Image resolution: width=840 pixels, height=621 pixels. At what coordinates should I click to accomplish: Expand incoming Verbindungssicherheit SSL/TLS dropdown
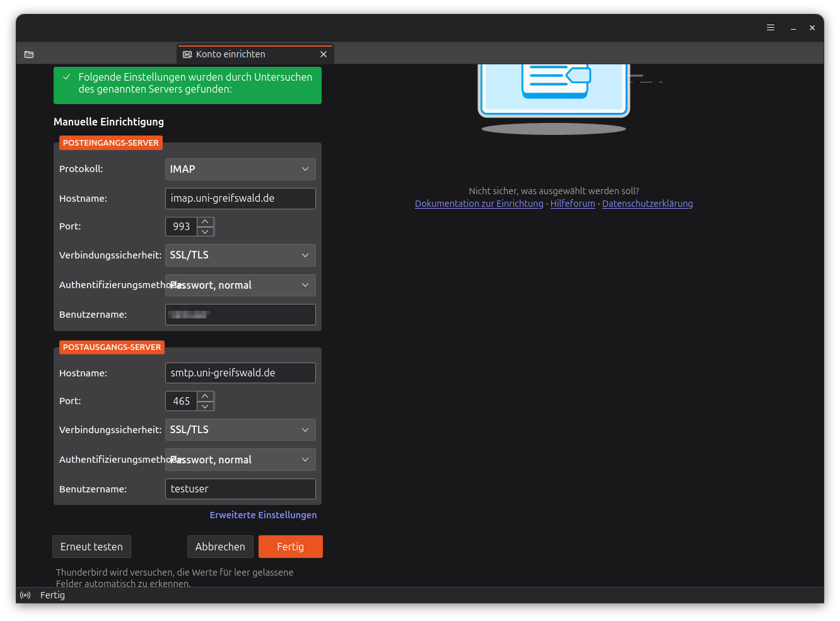point(240,255)
